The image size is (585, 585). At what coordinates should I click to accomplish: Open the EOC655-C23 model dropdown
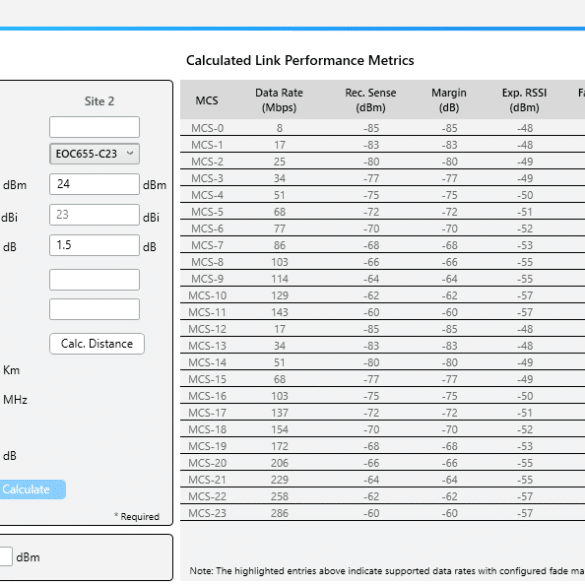point(94,154)
